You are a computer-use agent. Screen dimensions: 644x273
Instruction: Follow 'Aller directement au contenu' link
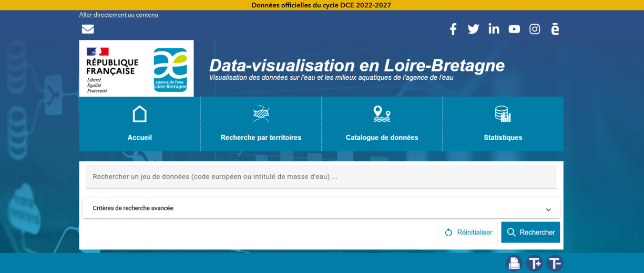tap(118, 15)
